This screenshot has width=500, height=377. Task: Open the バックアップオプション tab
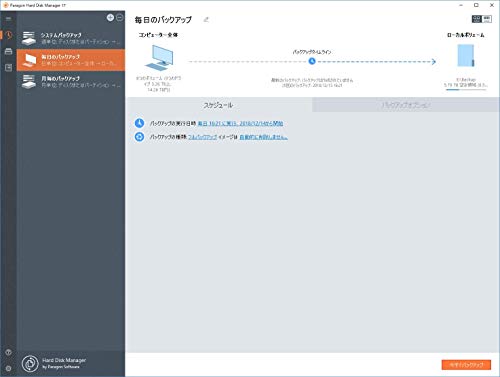point(406,105)
